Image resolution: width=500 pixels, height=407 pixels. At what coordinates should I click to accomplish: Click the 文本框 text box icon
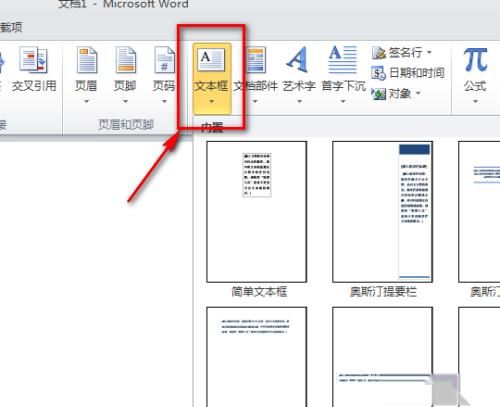[x=211, y=59]
